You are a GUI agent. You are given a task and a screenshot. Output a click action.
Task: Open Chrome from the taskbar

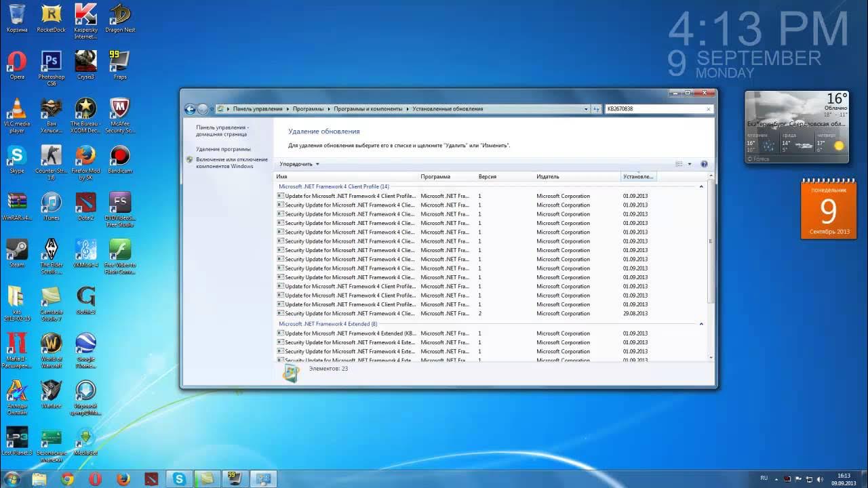[x=67, y=479]
